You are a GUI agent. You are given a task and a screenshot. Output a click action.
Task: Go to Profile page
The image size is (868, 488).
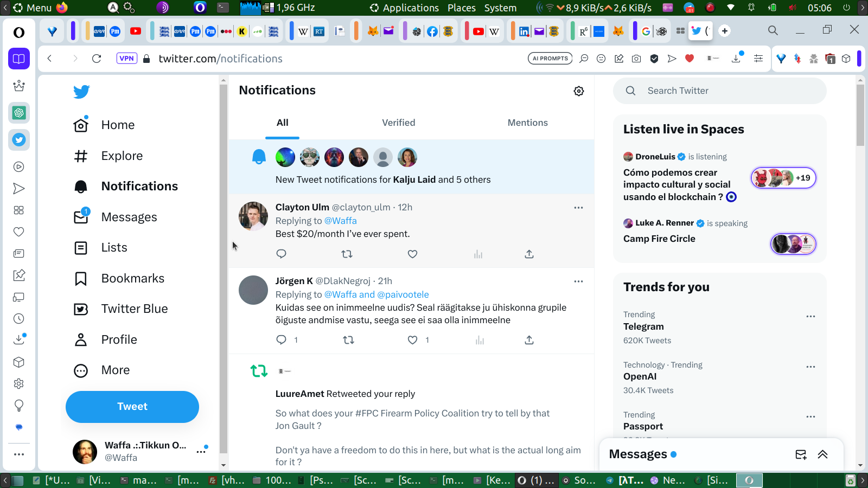[105, 340]
